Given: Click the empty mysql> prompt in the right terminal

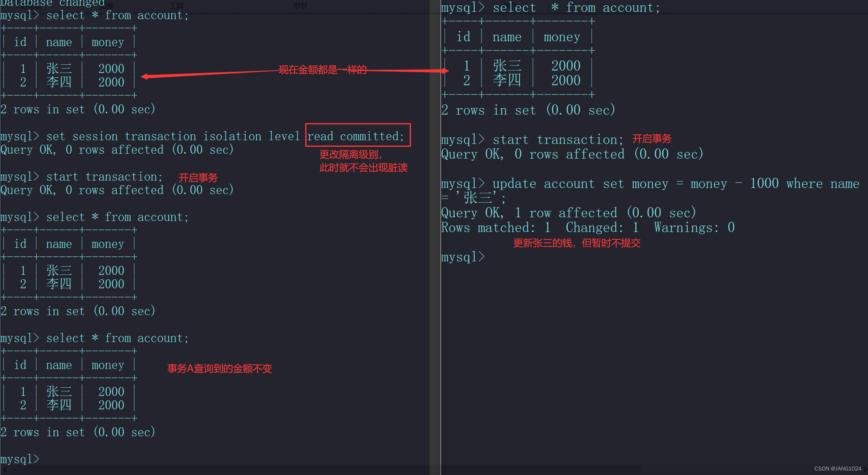Looking at the screenshot, I should [463, 257].
